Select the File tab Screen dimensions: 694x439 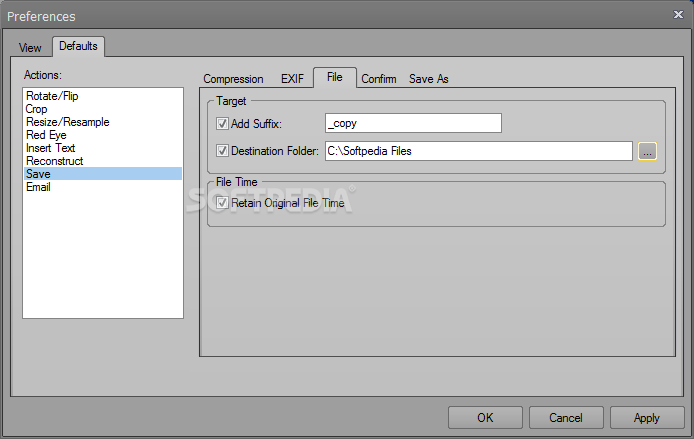click(x=335, y=77)
